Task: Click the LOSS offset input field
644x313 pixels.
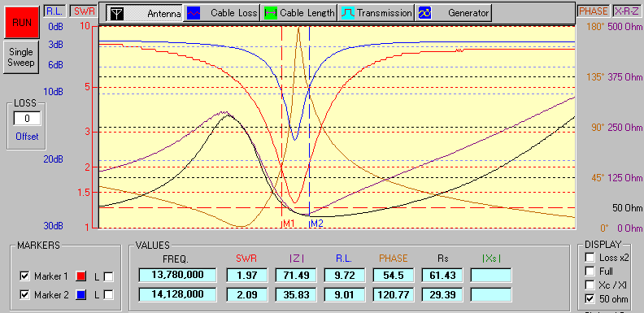Action: [27, 120]
